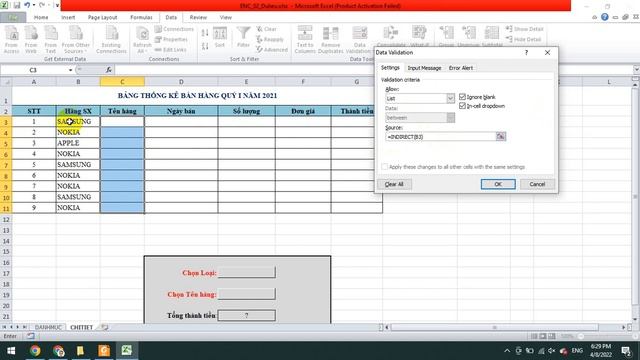Click the Chọn Loại dropdown cell

247,272
